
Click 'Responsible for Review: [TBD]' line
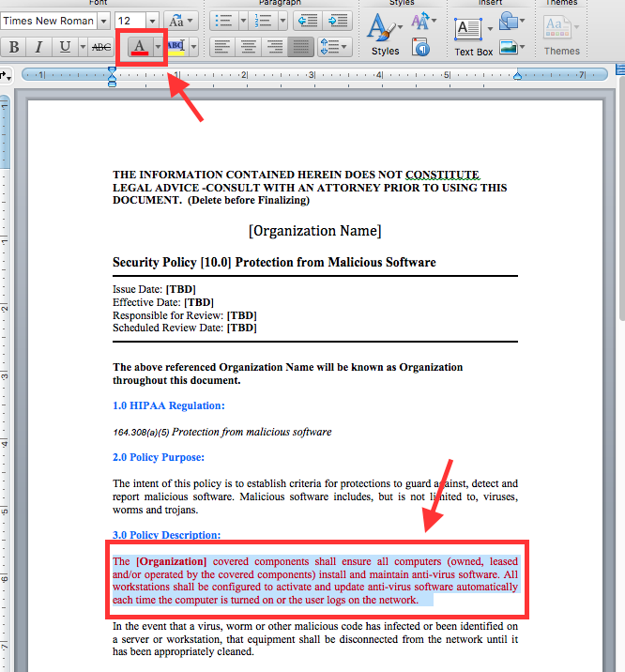click(185, 315)
